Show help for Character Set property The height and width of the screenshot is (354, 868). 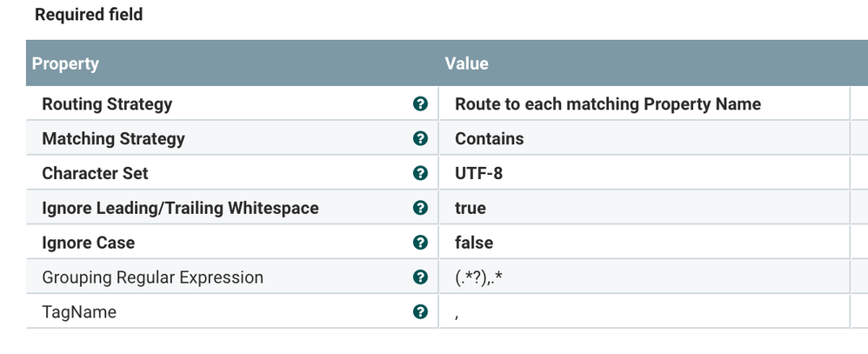coord(421,174)
